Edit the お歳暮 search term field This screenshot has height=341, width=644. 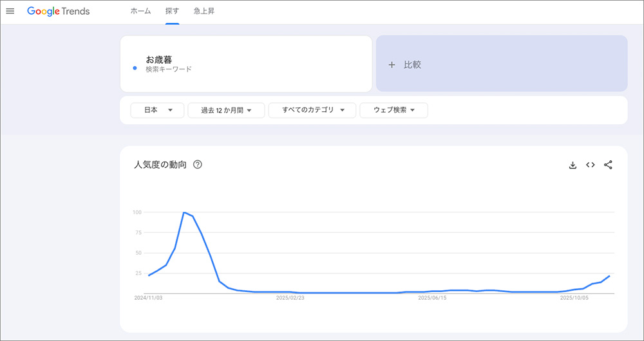click(x=246, y=64)
